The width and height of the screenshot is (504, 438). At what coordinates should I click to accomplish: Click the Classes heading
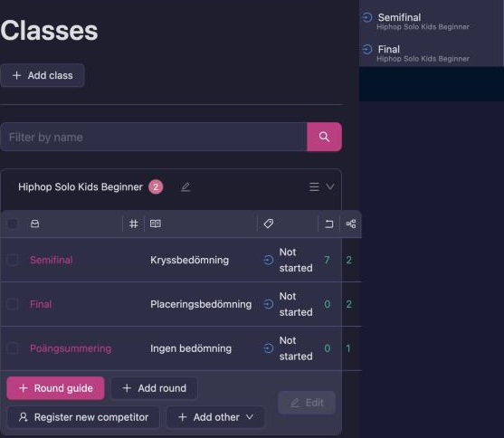[49, 30]
